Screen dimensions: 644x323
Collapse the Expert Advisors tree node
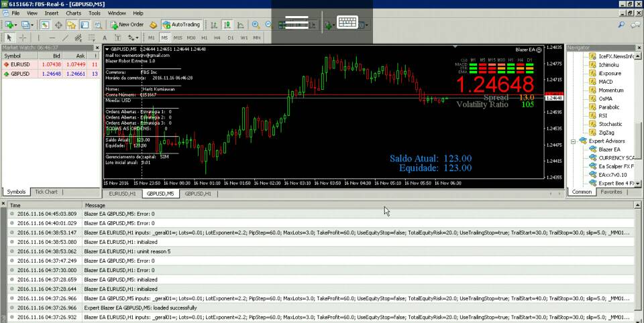[x=574, y=141]
